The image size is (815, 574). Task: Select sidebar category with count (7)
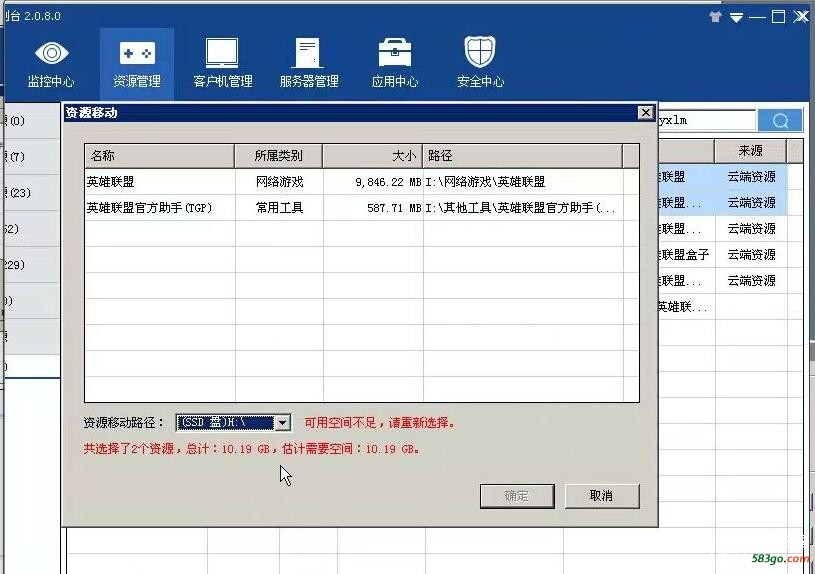pos(31,156)
